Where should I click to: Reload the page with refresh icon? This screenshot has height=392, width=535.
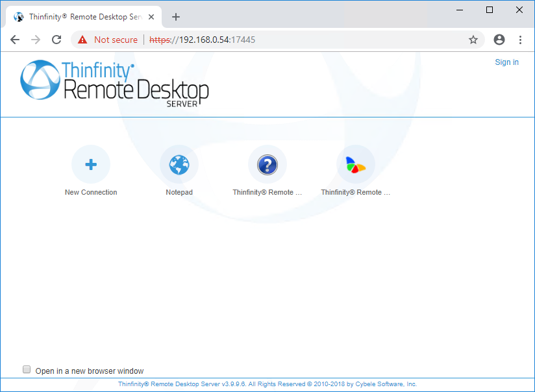(x=56, y=40)
